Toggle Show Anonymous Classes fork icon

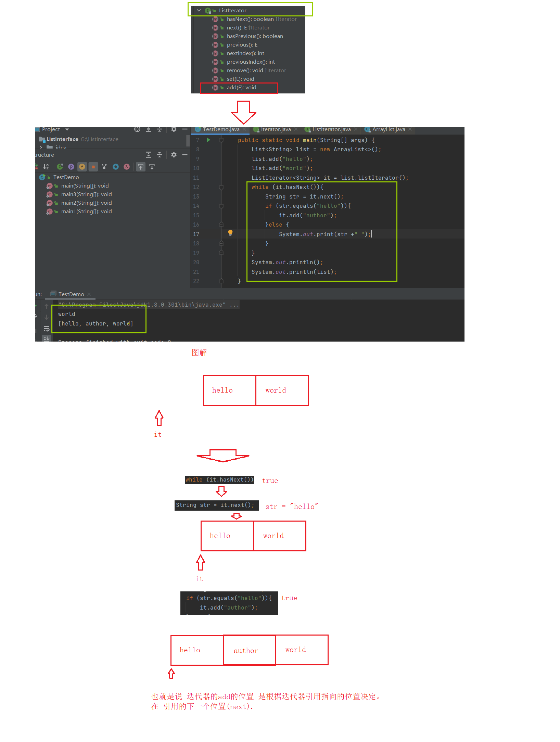pyautogui.click(x=104, y=167)
